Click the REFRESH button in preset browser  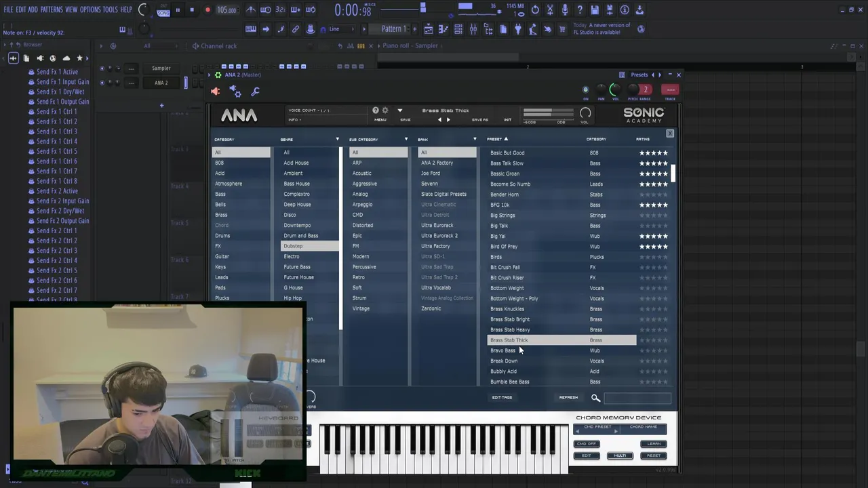pyautogui.click(x=568, y=397)
